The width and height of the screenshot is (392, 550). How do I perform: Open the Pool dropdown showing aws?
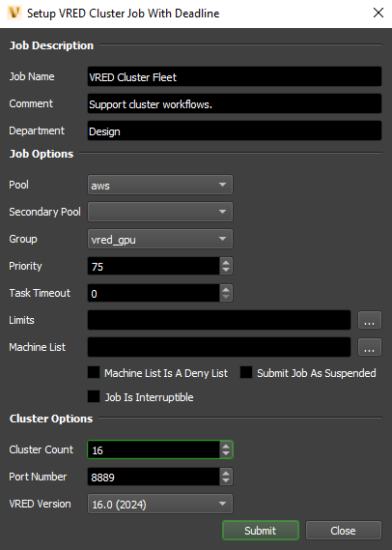(x=160, y=185)
